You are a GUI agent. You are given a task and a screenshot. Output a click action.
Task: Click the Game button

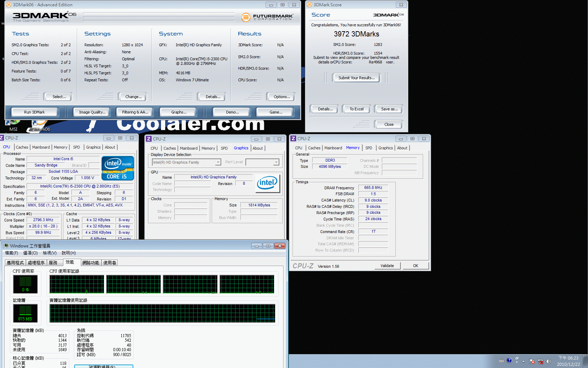point(275,112)
